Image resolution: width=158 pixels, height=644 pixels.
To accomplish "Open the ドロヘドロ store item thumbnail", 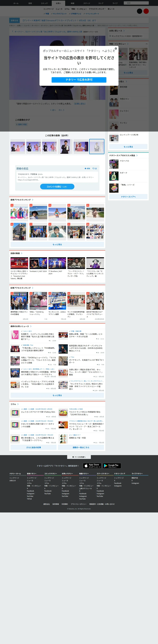I will tap(114, 164).
